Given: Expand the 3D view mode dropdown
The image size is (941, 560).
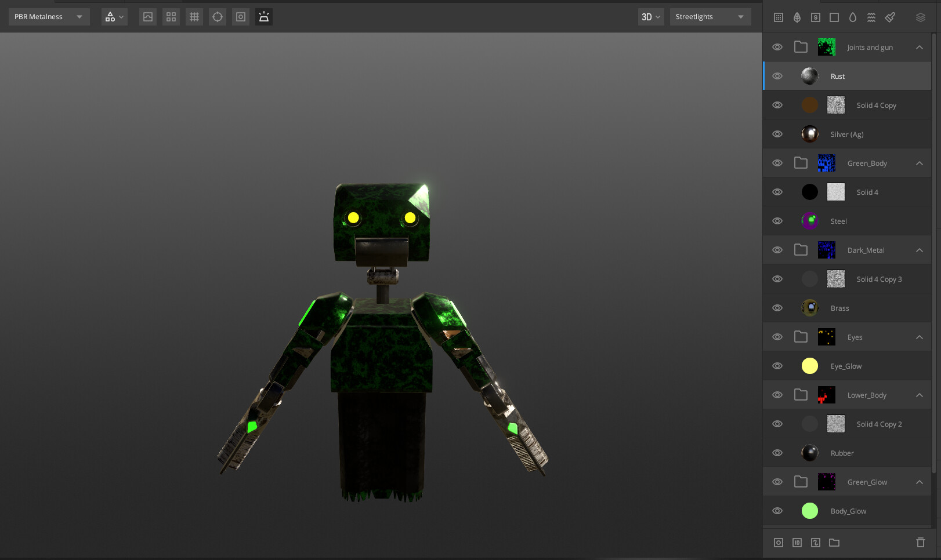Looking at the screenshot, I should pyautogui.click(x=650, y=17).
